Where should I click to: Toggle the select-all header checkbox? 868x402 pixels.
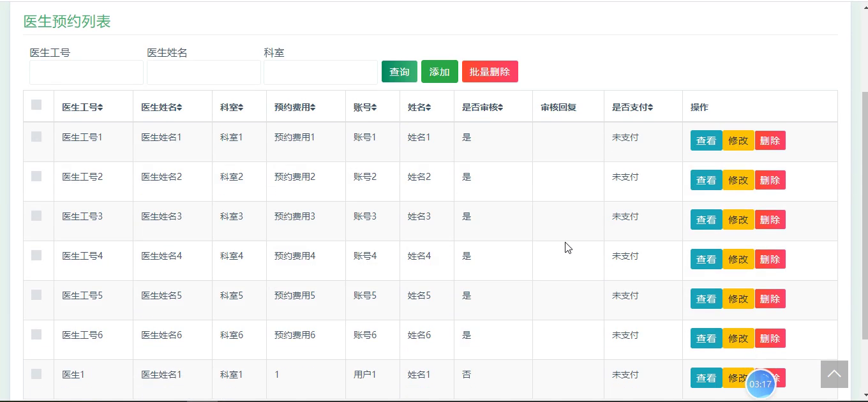pyautogui.click(x=36, y=105)
